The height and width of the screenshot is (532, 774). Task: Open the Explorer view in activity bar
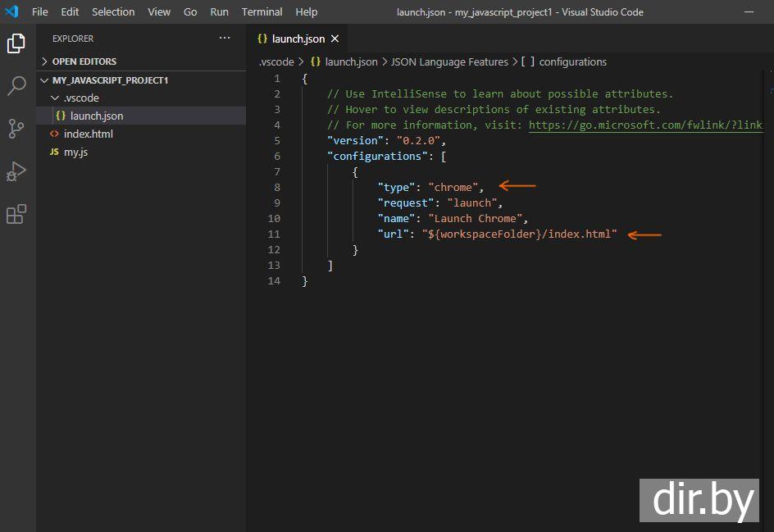(x=16, y=43)
